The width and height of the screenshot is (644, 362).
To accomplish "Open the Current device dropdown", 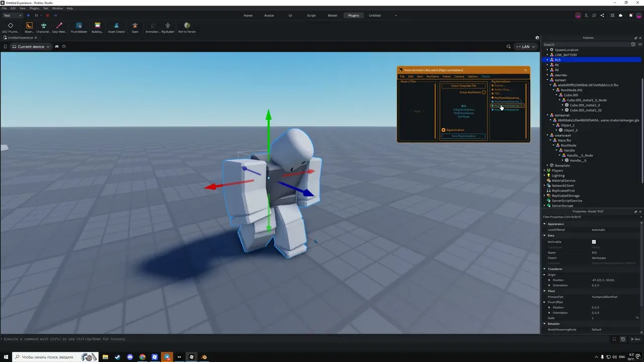I will pyautogui.click(x=31, y=47).
